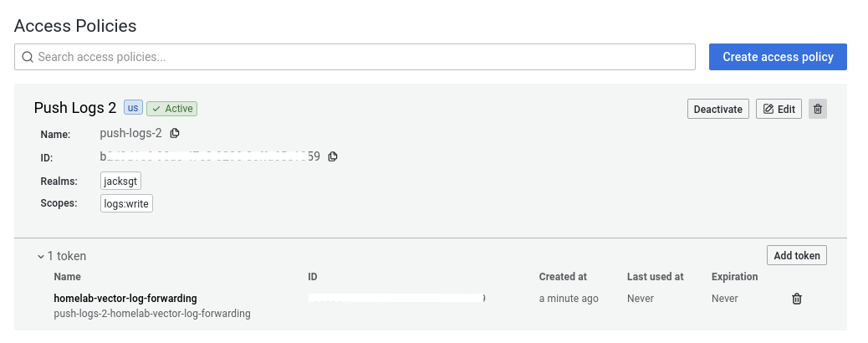The height and width of the screenshot is (343, 868).
Task: Click the search magnifier icon
Action: (x=28, y=57)
